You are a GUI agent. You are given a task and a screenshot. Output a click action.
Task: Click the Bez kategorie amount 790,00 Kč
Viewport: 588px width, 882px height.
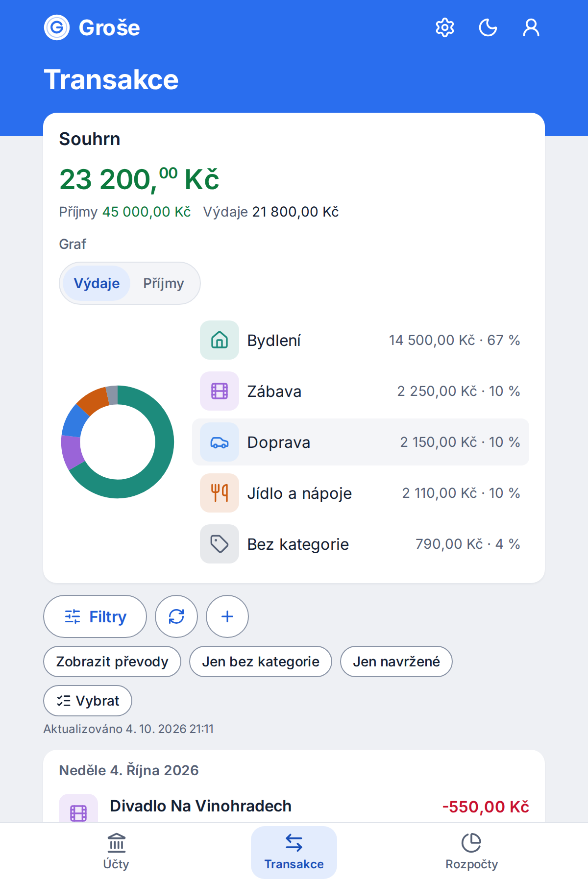pos(449,544)
